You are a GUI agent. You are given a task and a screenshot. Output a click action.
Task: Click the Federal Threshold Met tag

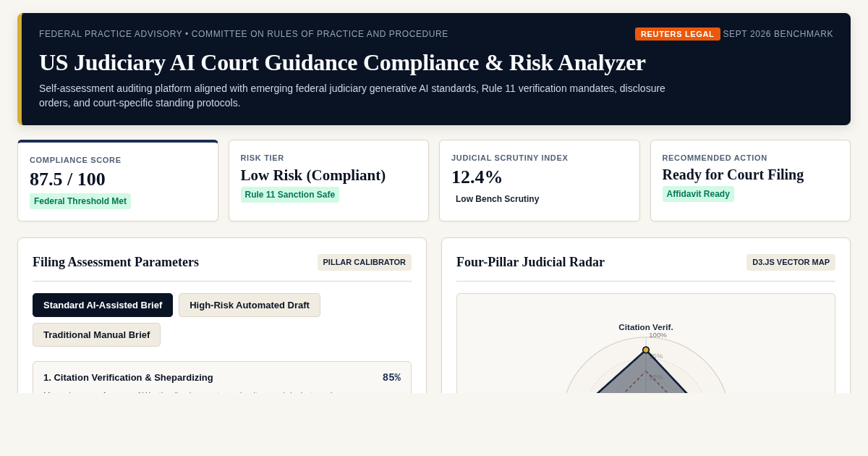[80, 201]
